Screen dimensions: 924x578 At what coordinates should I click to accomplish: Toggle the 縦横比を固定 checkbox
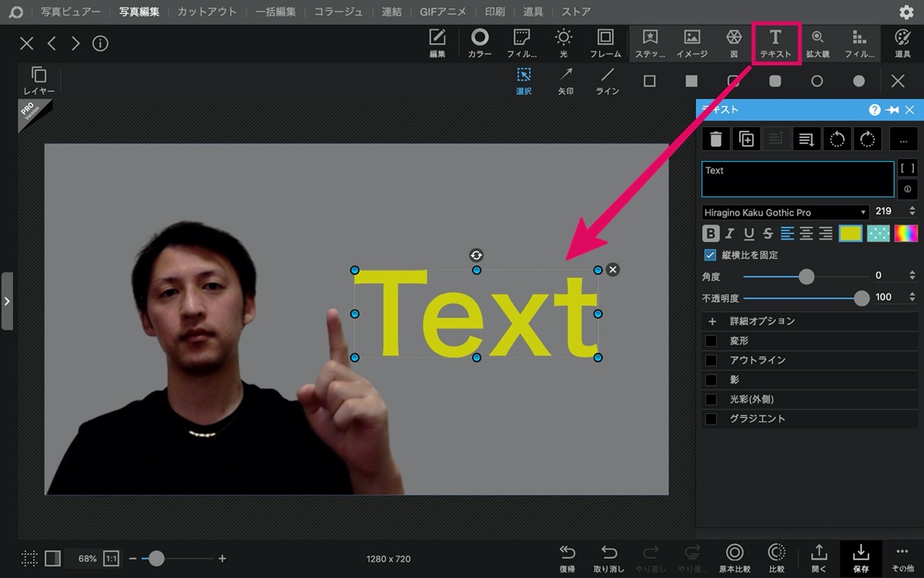point(710,254)
